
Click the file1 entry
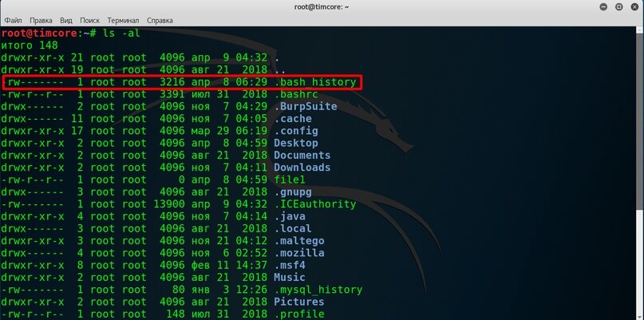coord(290,180)
